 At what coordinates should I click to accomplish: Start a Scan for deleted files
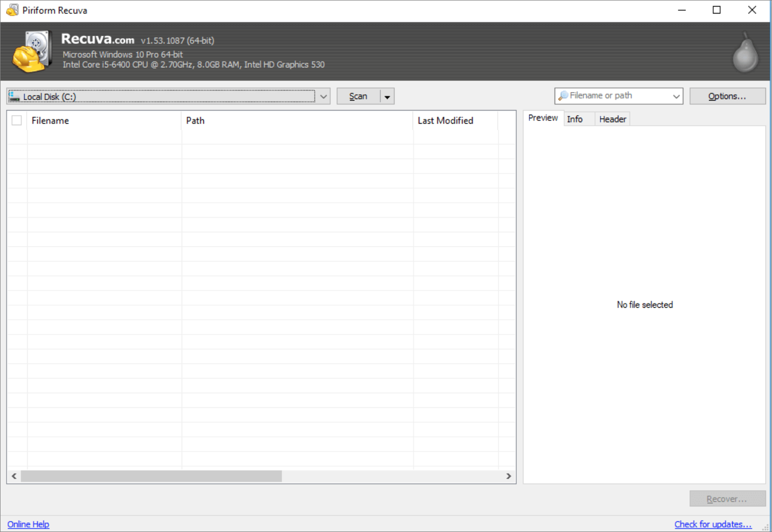358,96
